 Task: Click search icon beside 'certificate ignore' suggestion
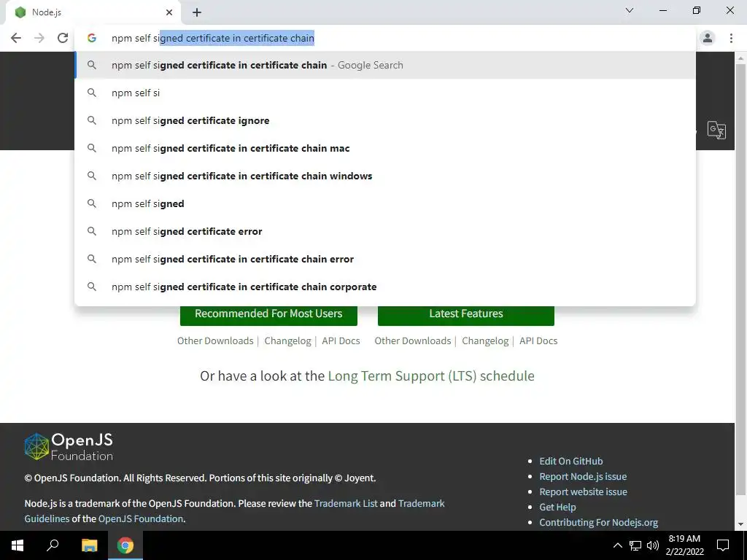pyautogui.click(x=92, y=120)
